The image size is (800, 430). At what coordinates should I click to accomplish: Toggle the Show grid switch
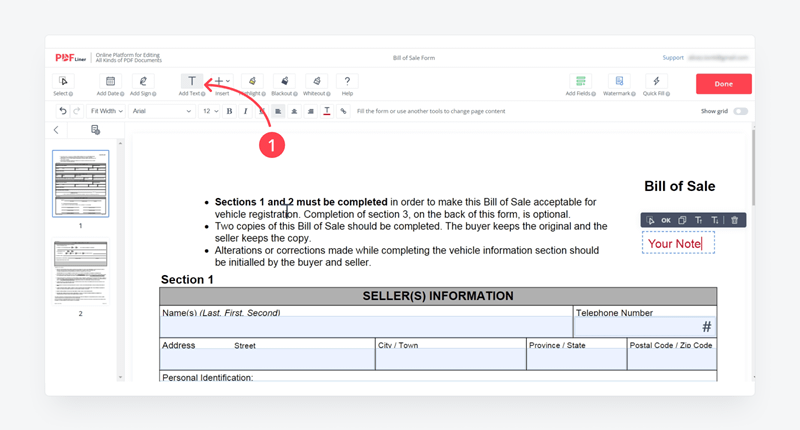point(740,111)
